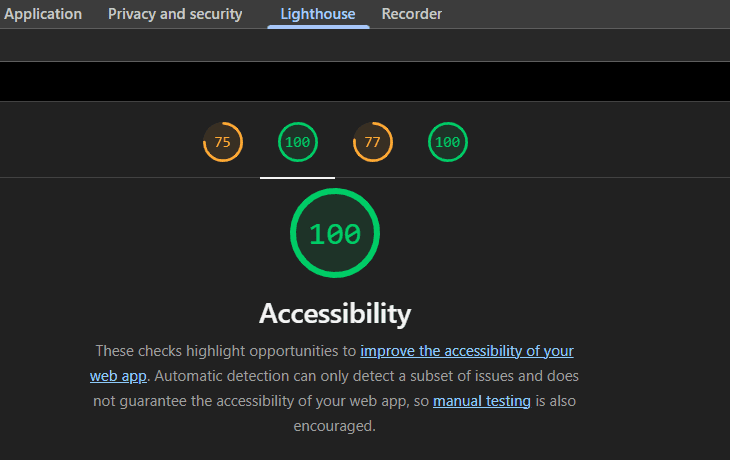Click the white underline beneath the selected gauge
Viewport: 730px width, 460px height.
point(297,178)
